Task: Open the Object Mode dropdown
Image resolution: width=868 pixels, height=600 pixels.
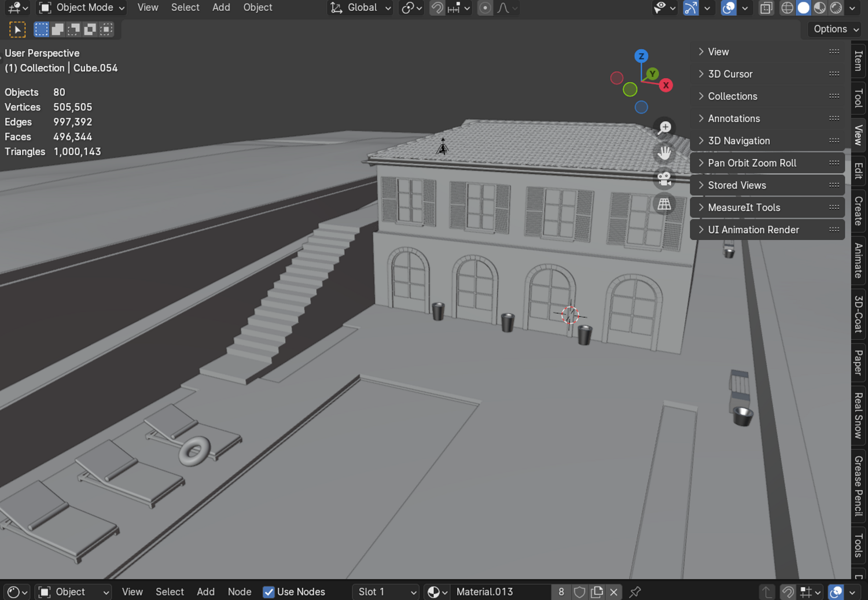Action: click(x=82, y=8)
